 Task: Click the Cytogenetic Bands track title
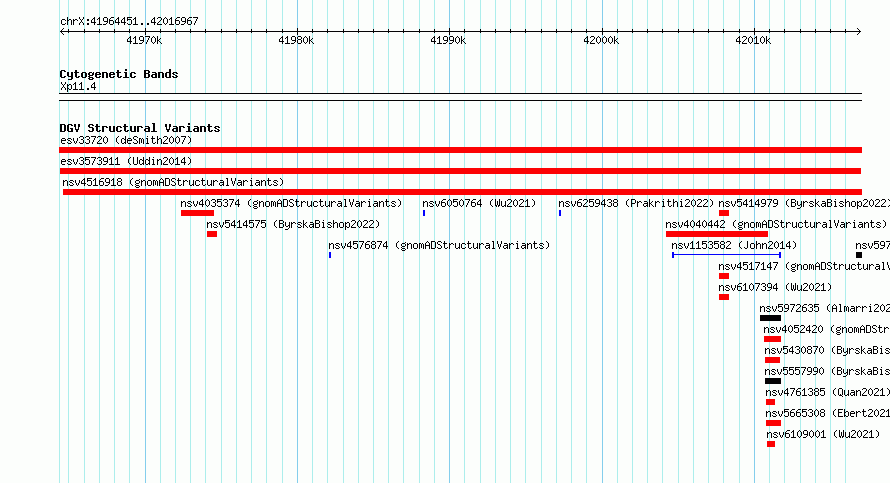(x=119, y=74)
